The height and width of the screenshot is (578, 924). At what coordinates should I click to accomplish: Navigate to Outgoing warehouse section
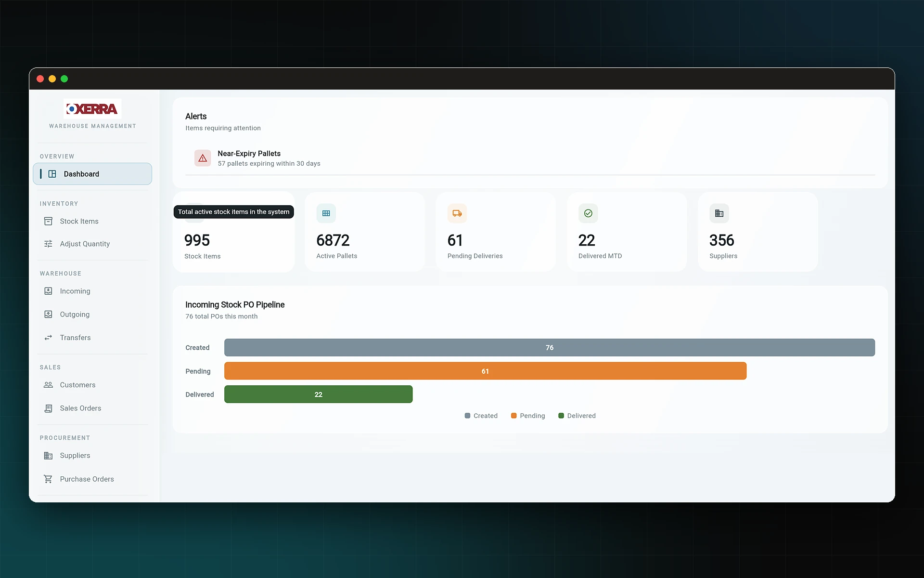tap(92, 314)
